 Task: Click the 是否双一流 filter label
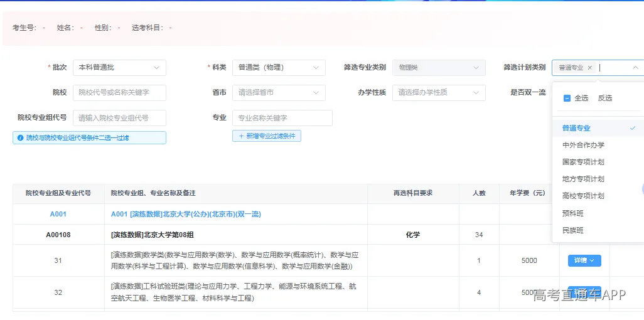coord(528,93)
